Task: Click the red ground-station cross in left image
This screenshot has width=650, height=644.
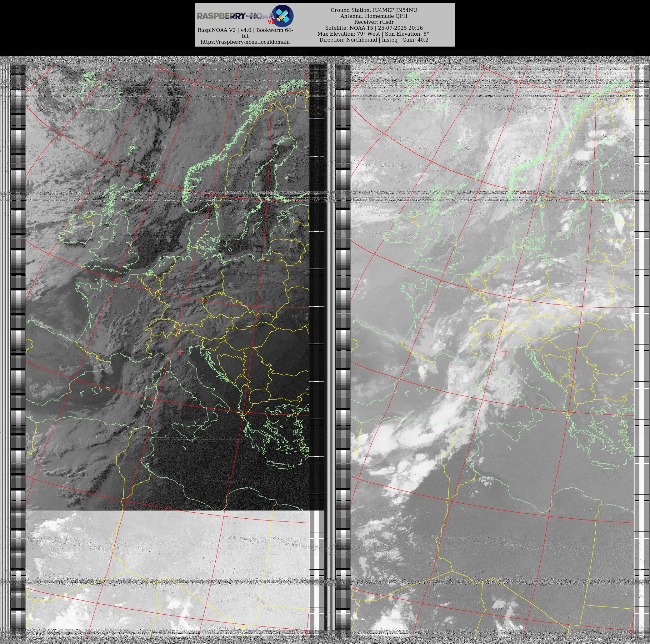Action: coord(180,351)
